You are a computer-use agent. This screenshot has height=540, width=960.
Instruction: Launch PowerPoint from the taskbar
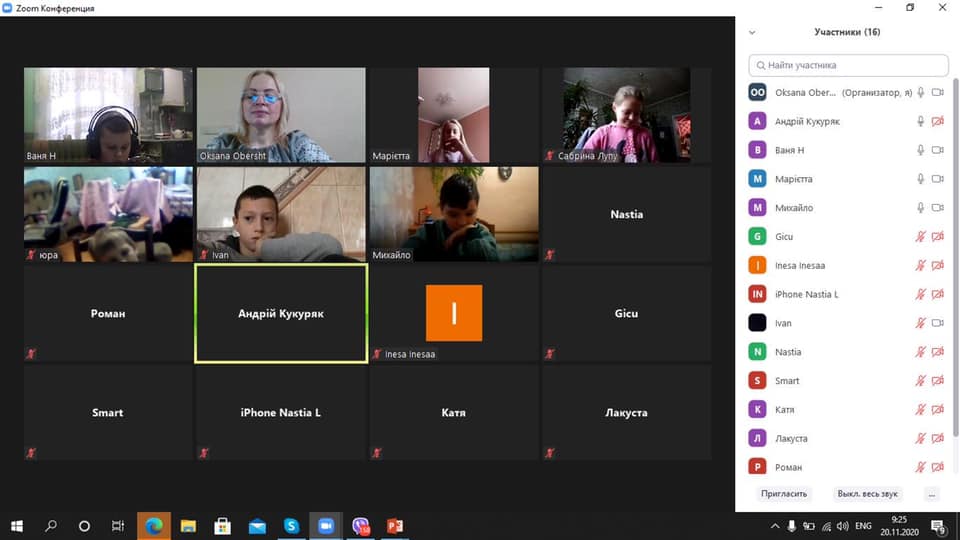point(394,525)
